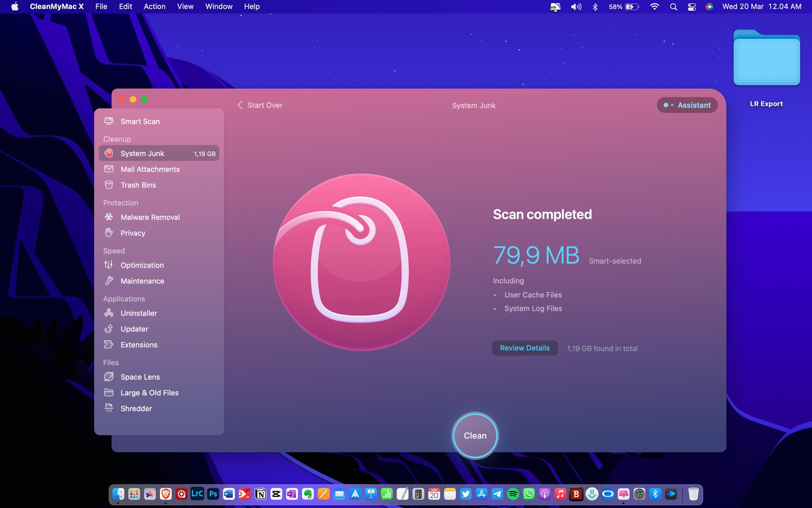The image size is (812, 508).
Task: Select Mail Attachments cleanup category
Action: coord(150,169)
